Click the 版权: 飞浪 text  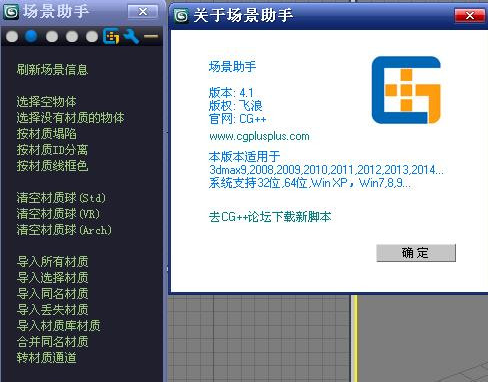(x=236, y=106)
